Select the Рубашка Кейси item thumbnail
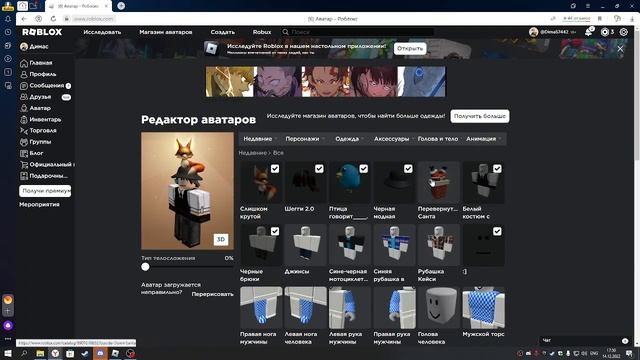640x360 pixels. pos(438,245)
